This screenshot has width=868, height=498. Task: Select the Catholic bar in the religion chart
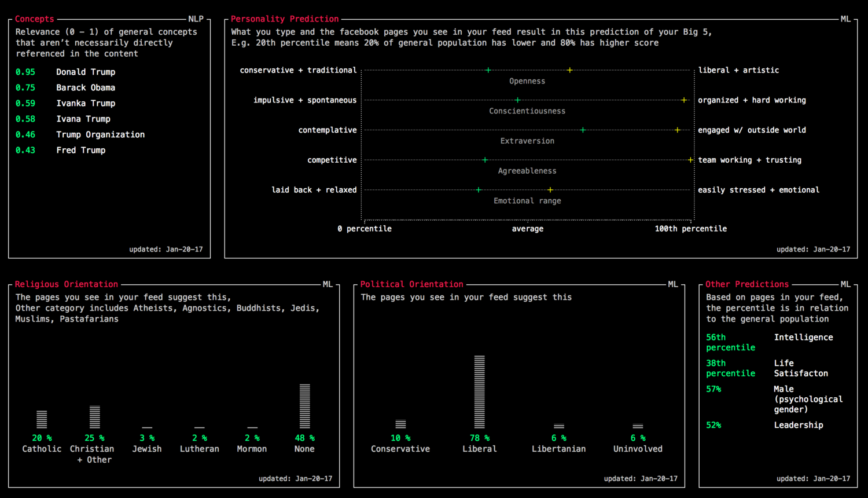pos(42,419)
